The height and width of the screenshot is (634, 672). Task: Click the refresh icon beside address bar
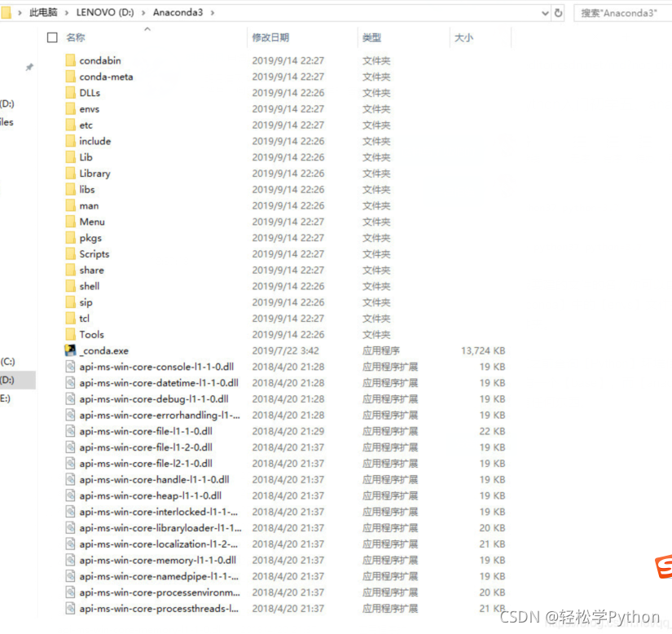pyautogui.click(x=558, y=13)
